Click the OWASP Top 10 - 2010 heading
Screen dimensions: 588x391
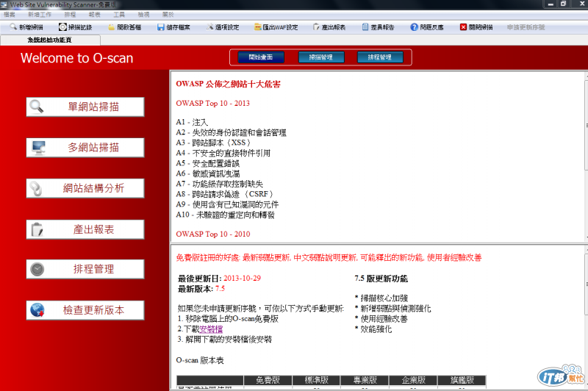[x=213, y=234]
